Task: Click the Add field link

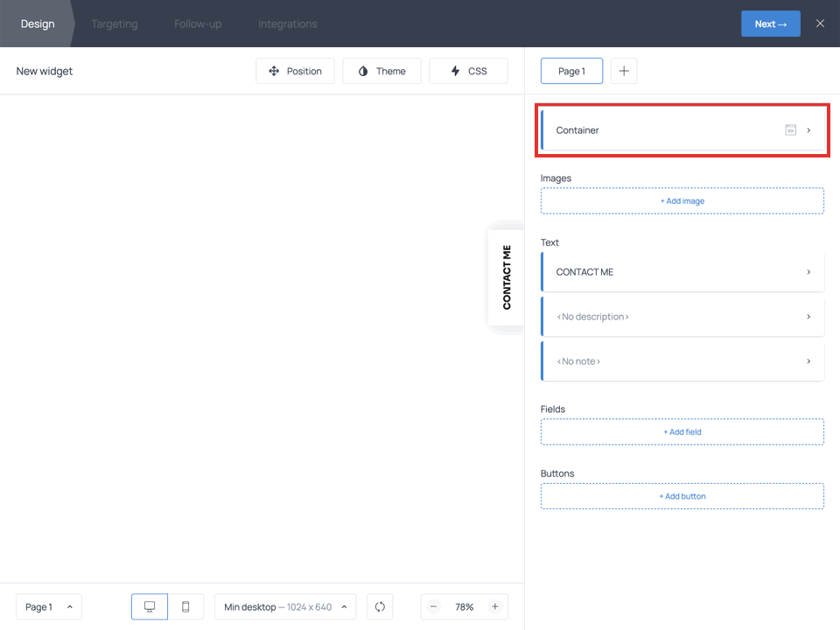Action: (682, 431)
